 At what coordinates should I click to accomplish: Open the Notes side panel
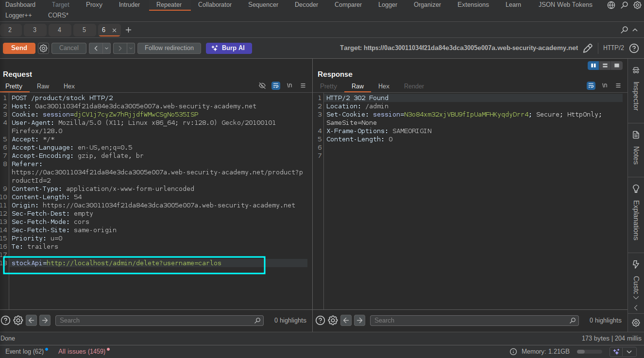pyautogui.click(x=636, y=148)
